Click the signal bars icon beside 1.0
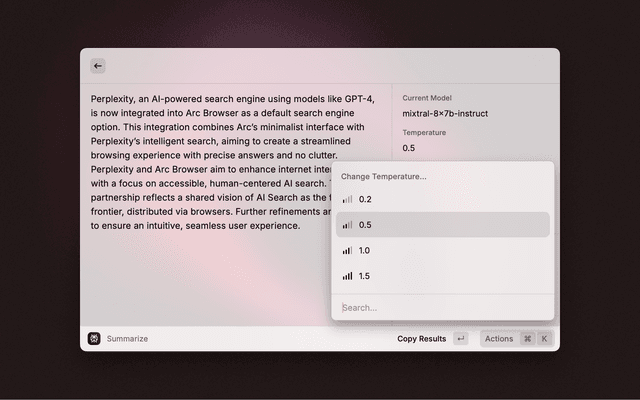 coord(347,250)
